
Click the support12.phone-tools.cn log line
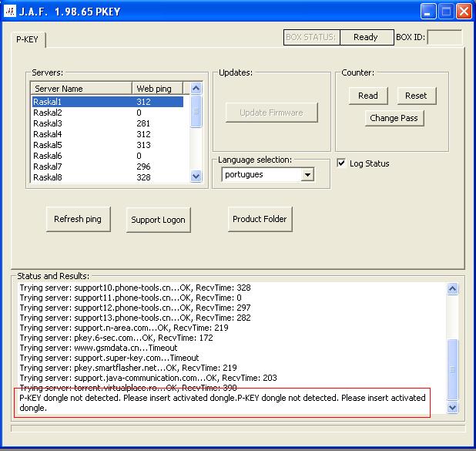click(135, 308)
